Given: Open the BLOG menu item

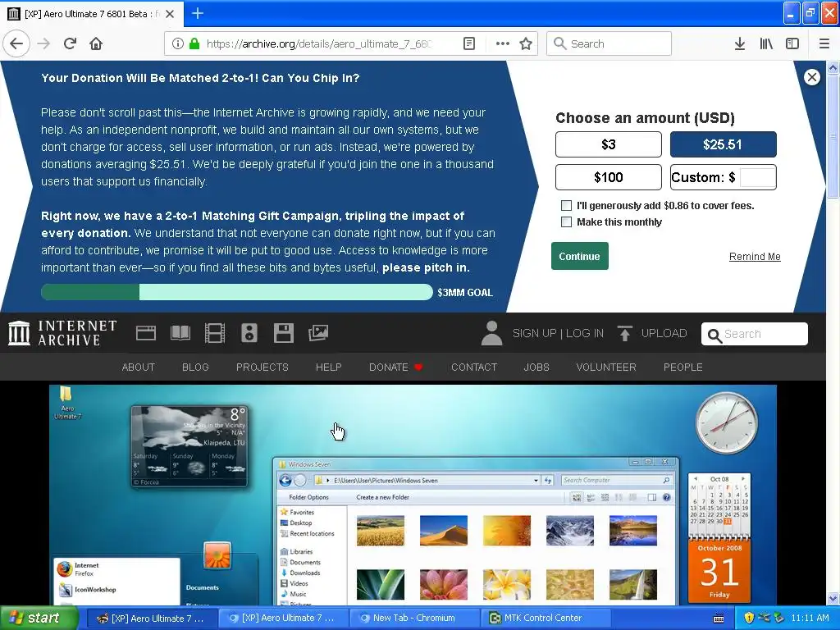Looking at the screenshot, I should (195, 367).
